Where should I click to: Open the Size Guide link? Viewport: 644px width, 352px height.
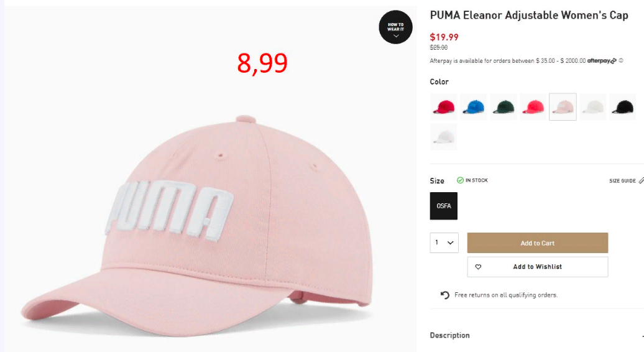[622, 181]
